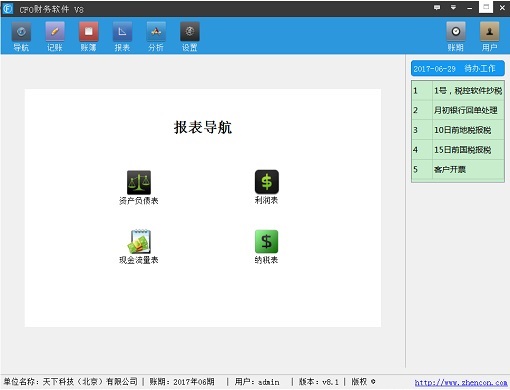Image resolution: width=510 pixels, height=390 pixels.
Task: Select to-do row 客户开票
Action: coord(458,169)
